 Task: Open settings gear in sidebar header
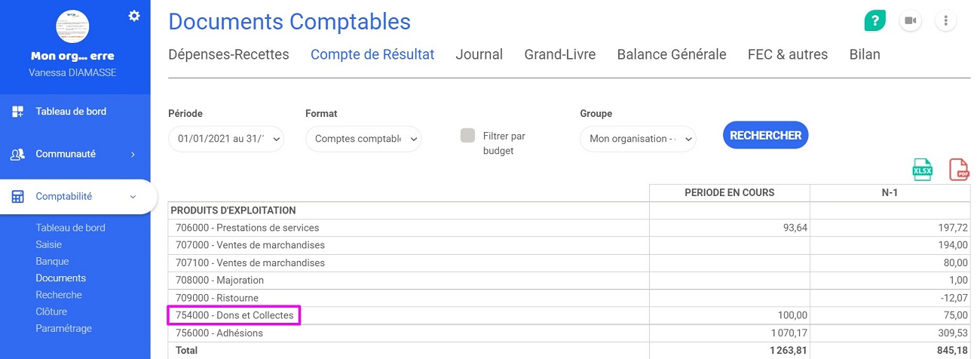(134, 15)
